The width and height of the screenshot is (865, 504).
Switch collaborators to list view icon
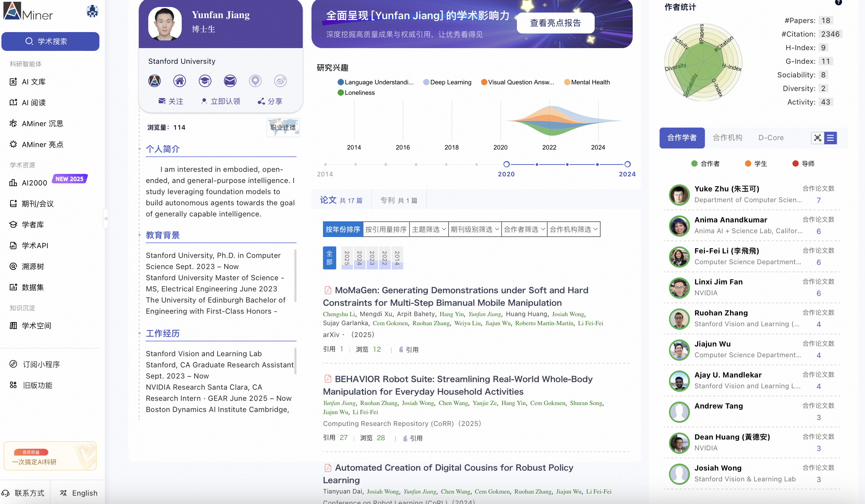point(830,138)
